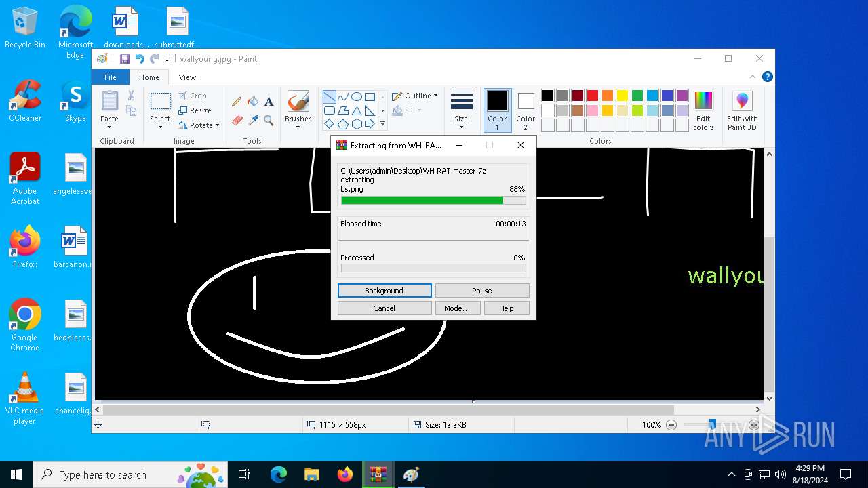Open Customize Quick Access Toolbar dropdown
Viewport: 868px width, 488px height.
click(x=167, y=60)
